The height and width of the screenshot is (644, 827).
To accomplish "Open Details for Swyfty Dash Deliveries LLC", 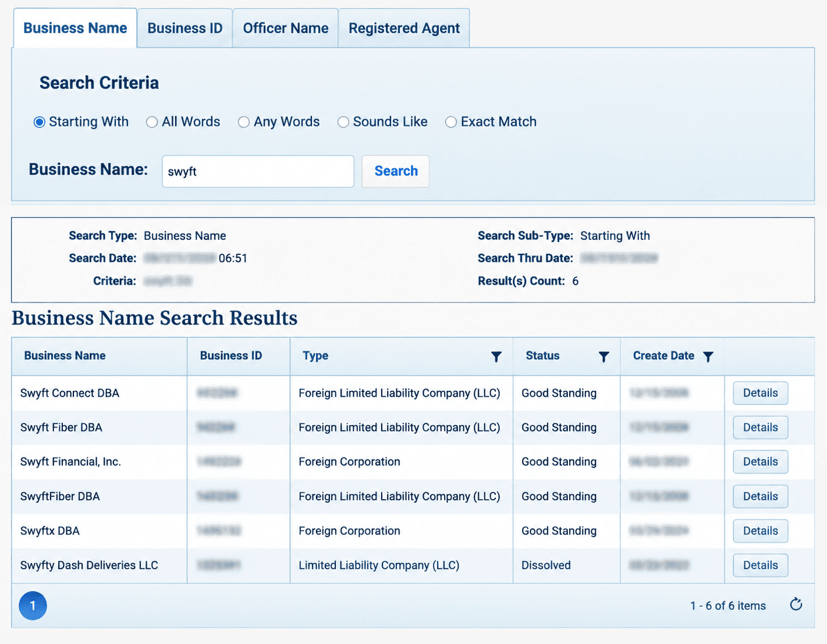I will point(760,565).
